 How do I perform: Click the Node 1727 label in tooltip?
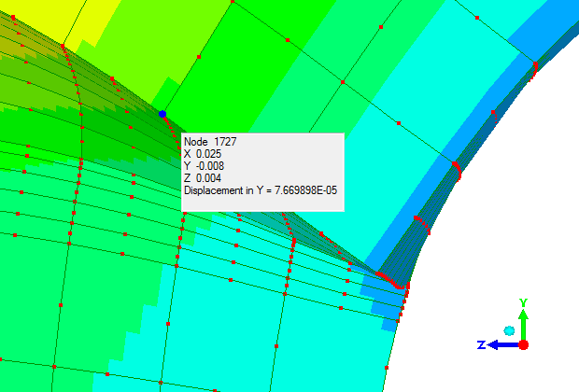click(x=205, y=142)
